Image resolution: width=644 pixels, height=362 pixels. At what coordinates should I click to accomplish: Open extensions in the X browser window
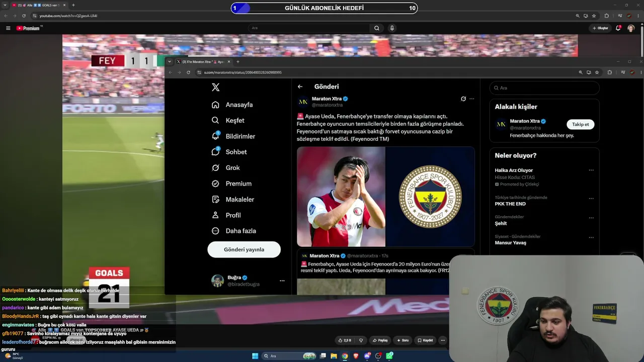pyautogui.click(x=609, y=72)
